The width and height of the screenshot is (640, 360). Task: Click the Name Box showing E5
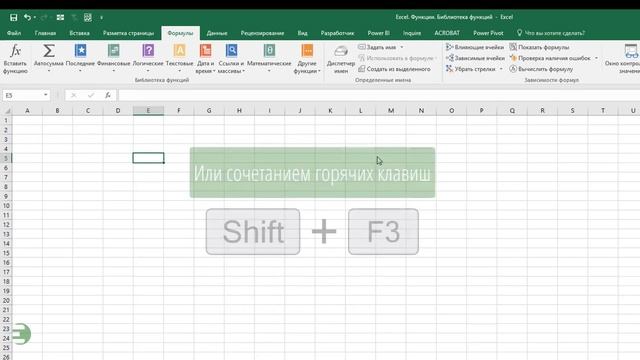22,95
